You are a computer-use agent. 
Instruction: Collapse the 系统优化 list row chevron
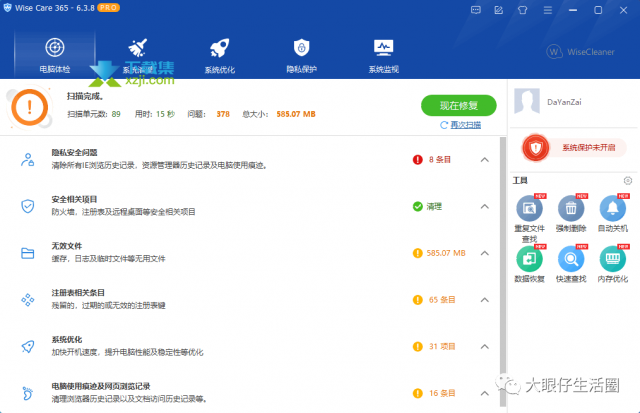[x=484, y=346]
